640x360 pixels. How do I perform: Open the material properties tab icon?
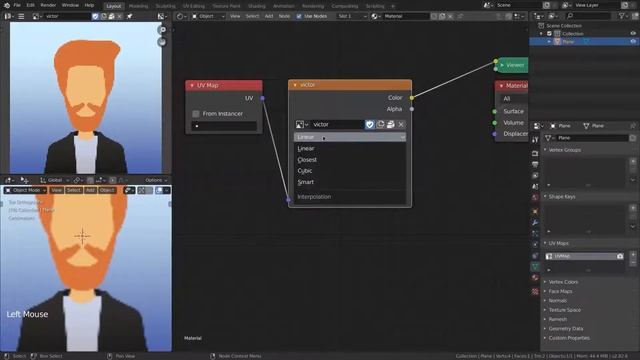(x=535, y=278)
